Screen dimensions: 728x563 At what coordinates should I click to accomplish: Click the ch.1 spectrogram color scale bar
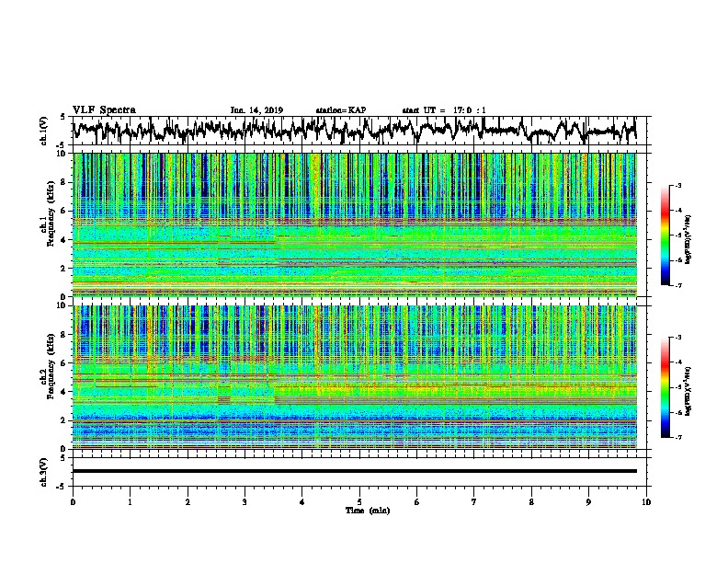665,236
